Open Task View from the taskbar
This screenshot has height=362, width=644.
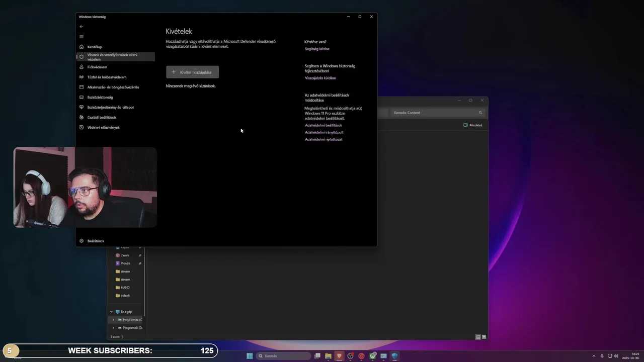point(317,356)
